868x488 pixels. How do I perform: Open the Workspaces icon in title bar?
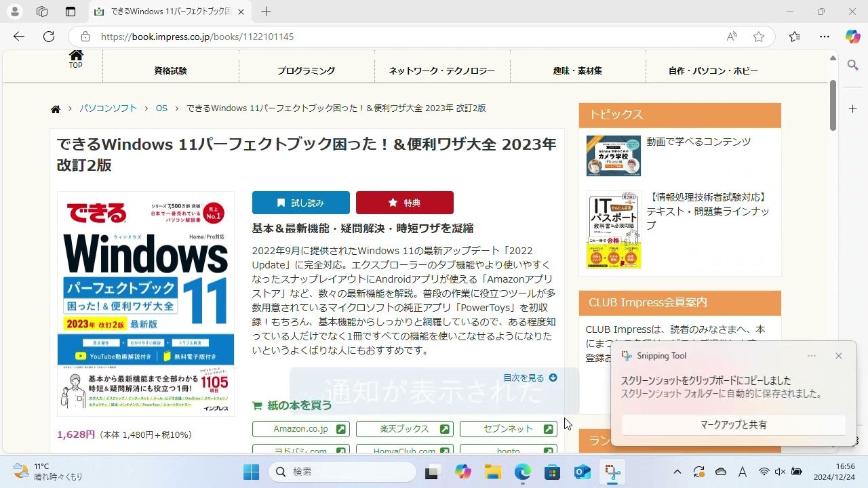pos(42,12)
